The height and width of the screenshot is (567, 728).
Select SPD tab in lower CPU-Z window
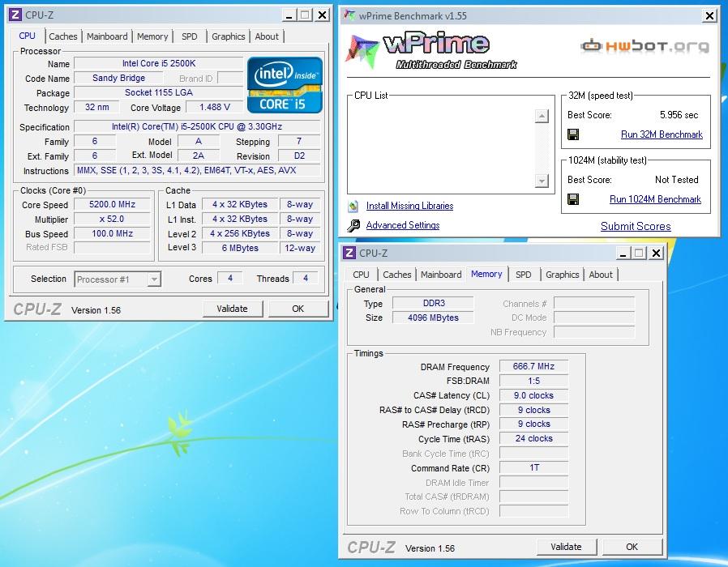[x=523, y=275]
